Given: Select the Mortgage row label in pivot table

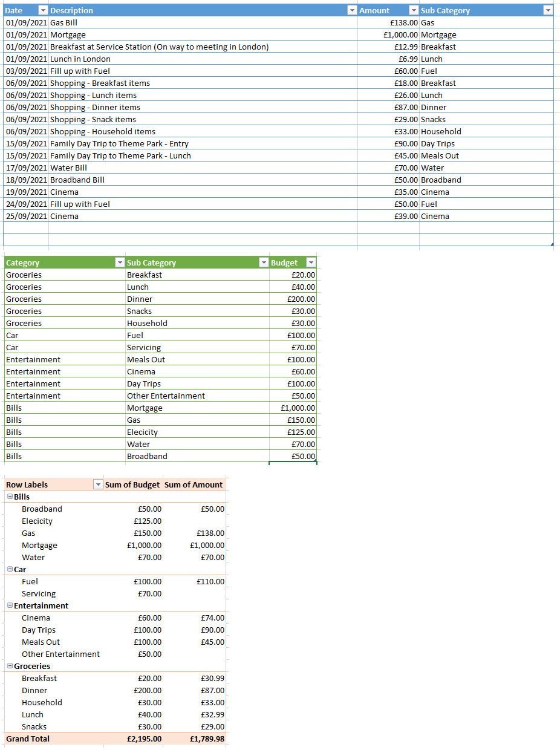Looking at the screenshot, I should click(39, 545).
